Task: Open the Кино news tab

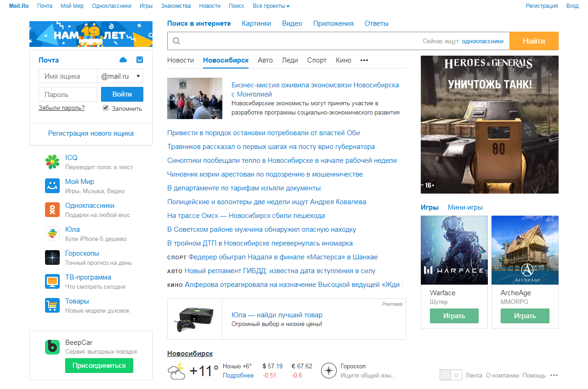Action: [x=344, y=60]
